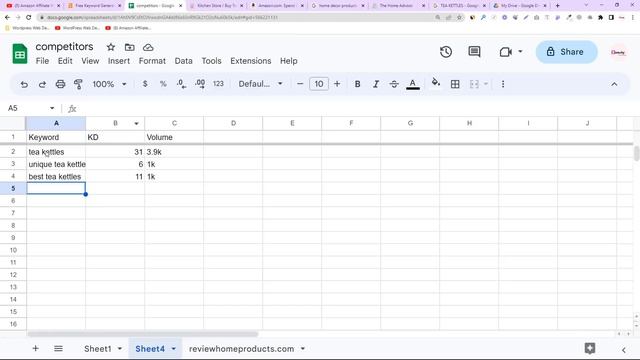Go to Google Sheets home icon

[20, 53]
